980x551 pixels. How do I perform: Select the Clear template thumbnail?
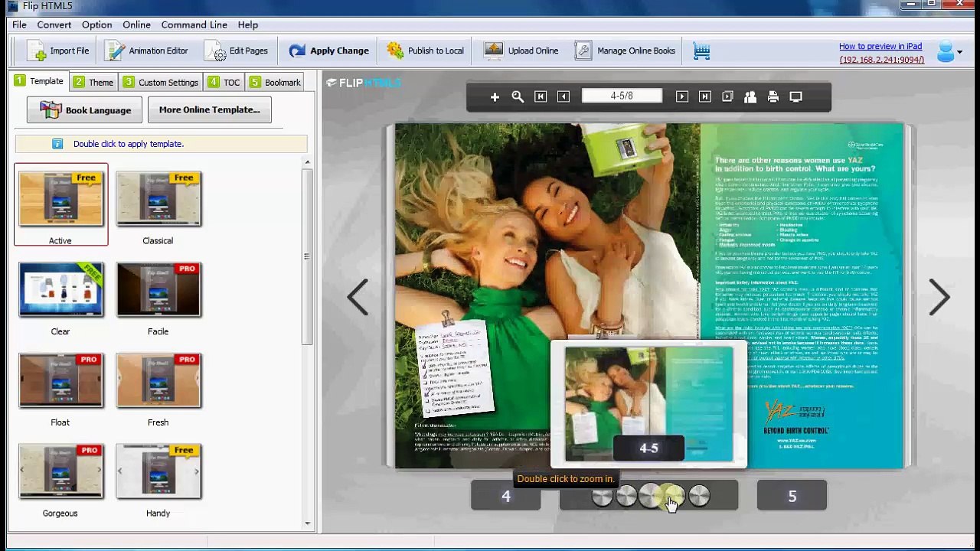coord(60,289)
